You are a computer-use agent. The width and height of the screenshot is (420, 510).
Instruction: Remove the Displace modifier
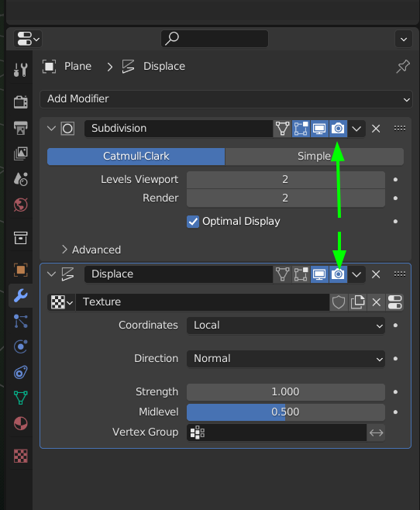tap(376, 274)
